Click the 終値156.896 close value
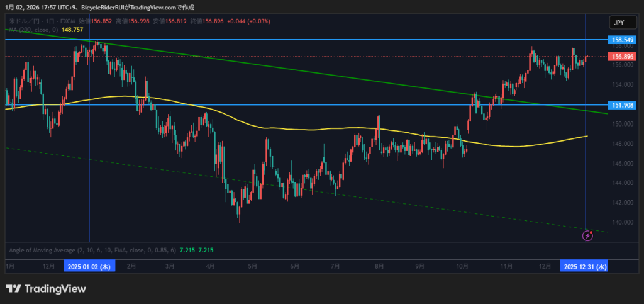This screenshot has width=644, height=304. click(207, 21)
